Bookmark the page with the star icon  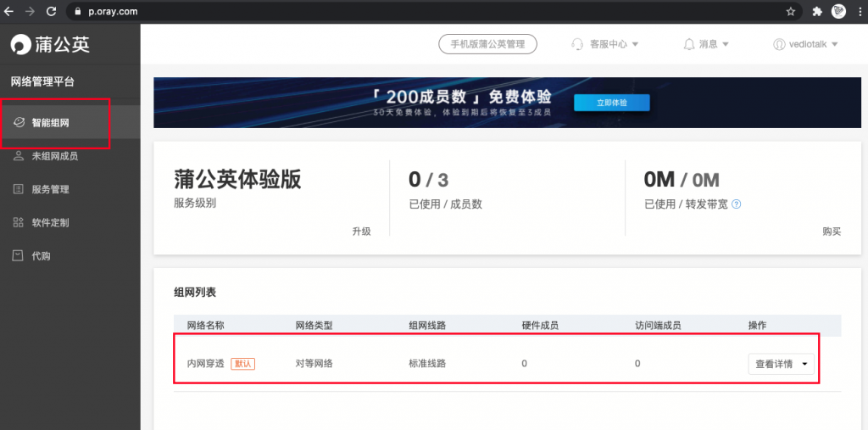[791, 11]
